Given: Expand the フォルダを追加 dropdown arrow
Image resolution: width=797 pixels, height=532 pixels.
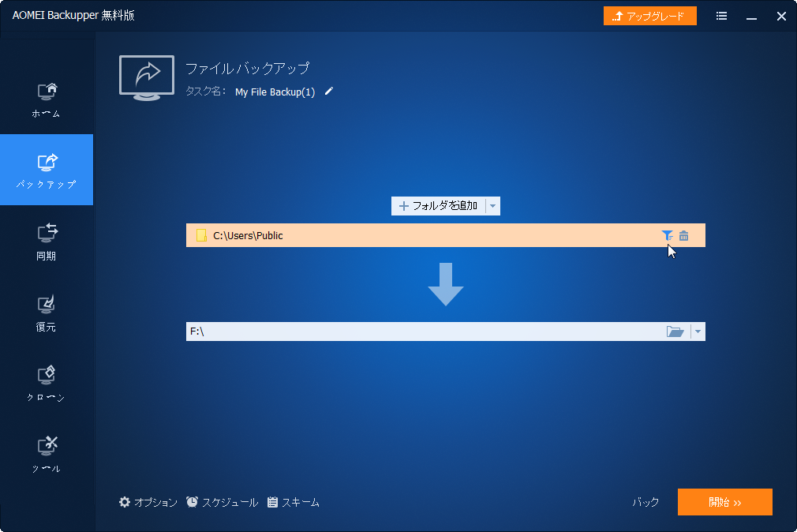Looking at the screenshot, I should [493, 206].
